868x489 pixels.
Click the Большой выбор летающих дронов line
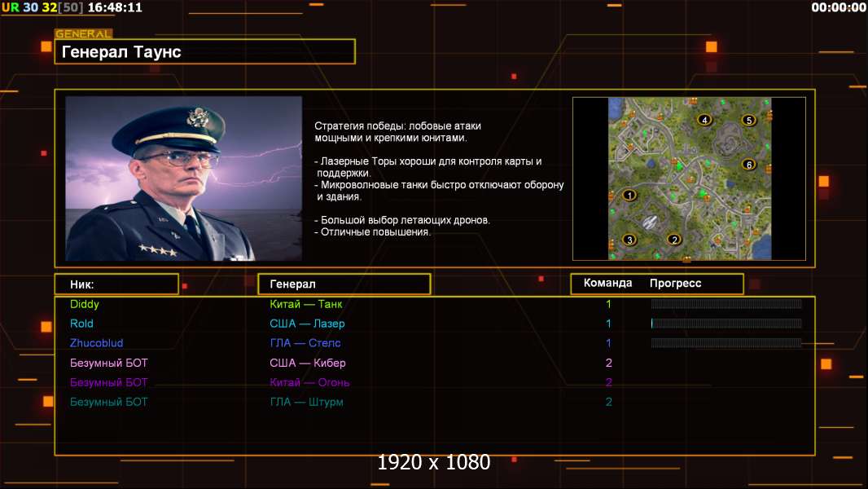coord(402,220)
